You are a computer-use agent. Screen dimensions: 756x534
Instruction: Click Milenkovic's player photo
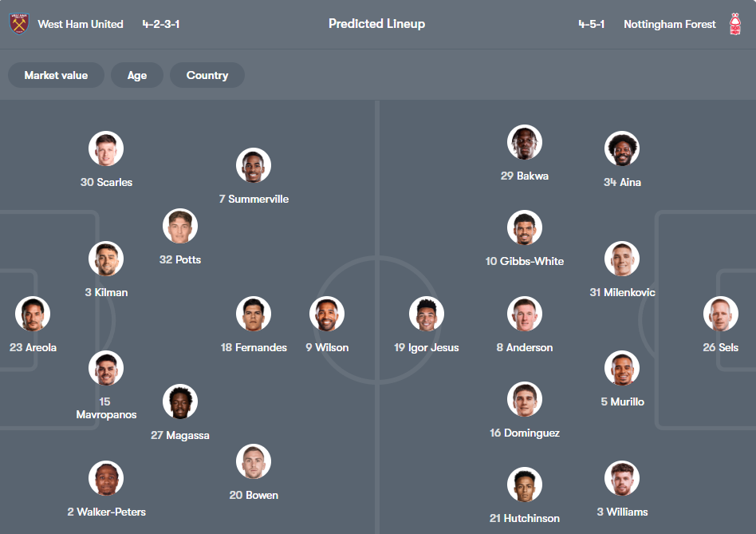pyautogui.click(x=621, y=259)
